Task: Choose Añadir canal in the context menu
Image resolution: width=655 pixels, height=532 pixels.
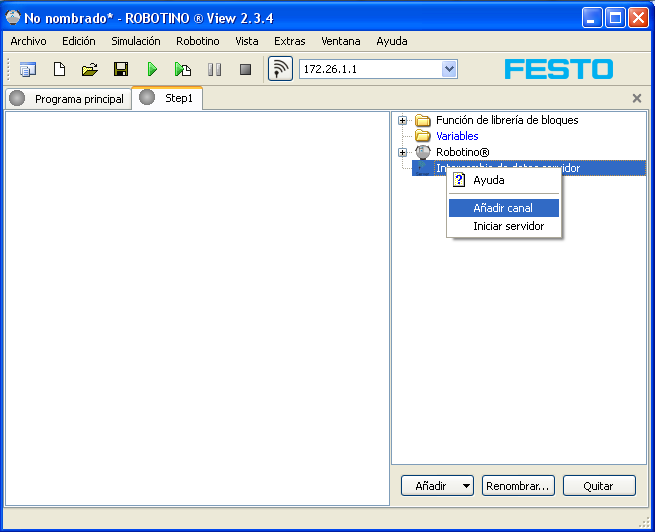Action: tap(504, 208)
